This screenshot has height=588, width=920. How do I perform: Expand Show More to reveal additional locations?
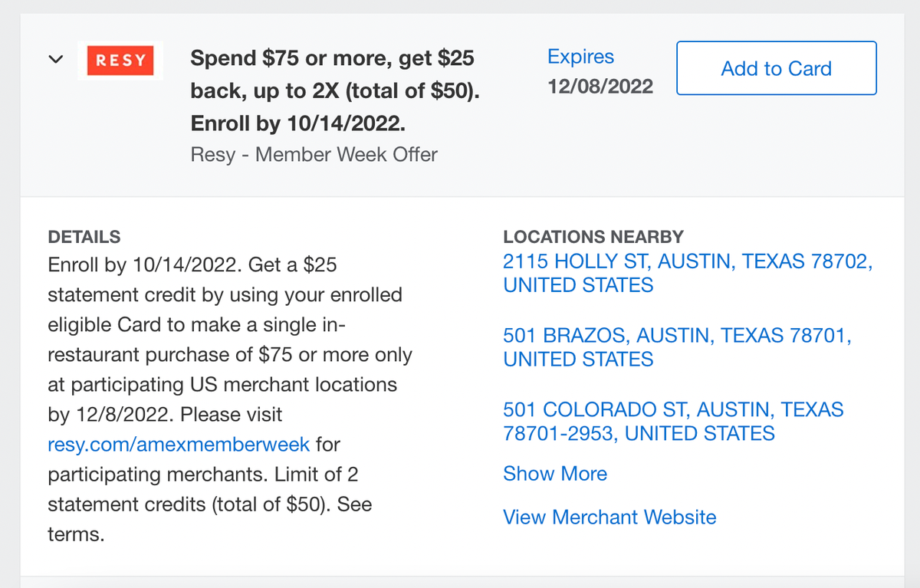(x=555, y=474)
